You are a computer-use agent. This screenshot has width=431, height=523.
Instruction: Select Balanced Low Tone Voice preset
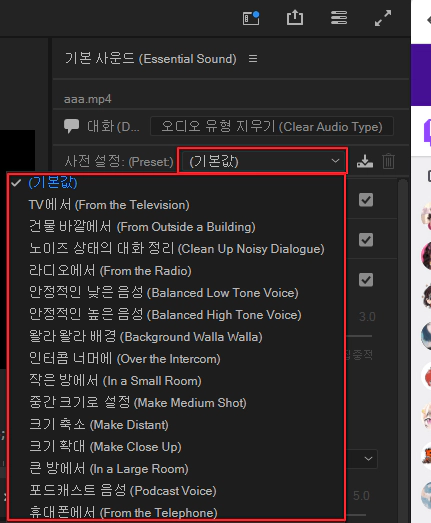click(x=177, y=293)
